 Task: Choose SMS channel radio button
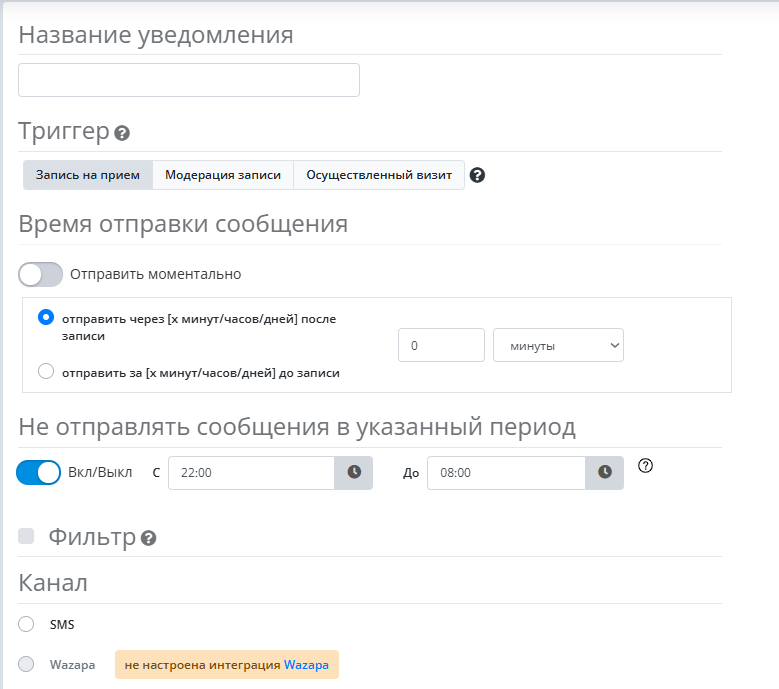coord(27,624)
